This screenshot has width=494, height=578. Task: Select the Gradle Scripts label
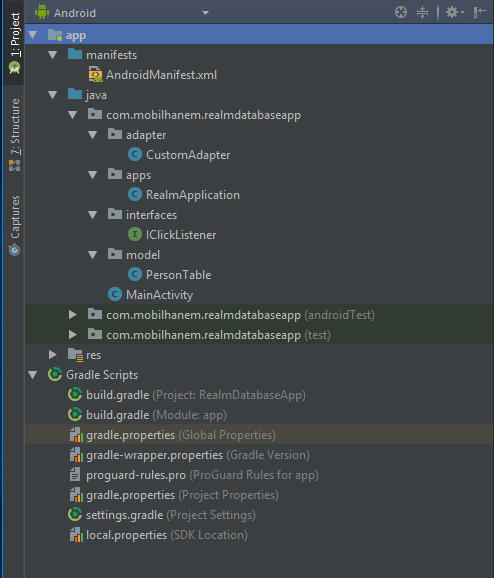[x=102, y=375]
